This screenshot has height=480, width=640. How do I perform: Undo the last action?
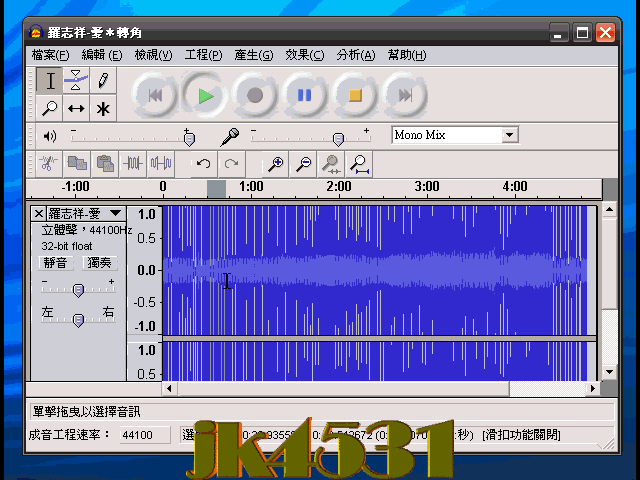click(204, 164)
